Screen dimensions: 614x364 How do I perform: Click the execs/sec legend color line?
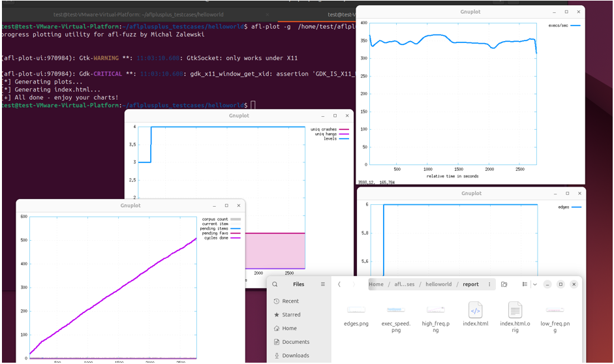576,25
